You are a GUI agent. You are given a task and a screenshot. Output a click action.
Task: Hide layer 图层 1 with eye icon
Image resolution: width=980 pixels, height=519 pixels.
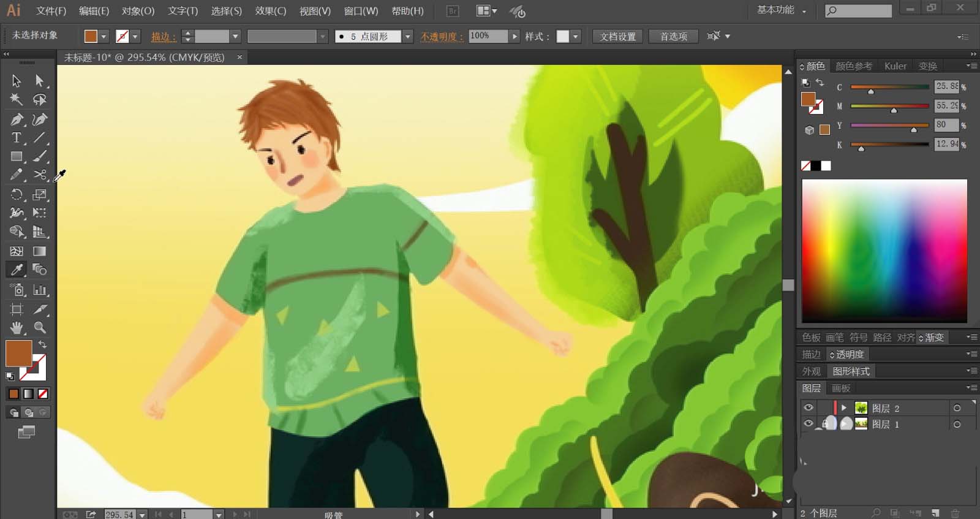click(809, 423)
